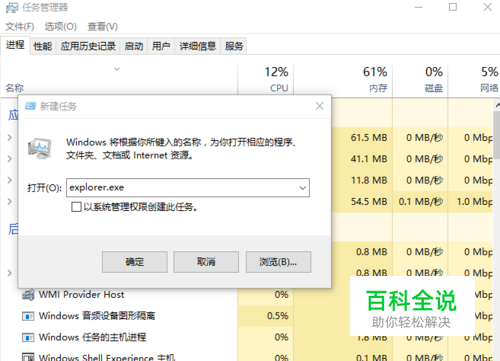The width and height of the screenshot is (500, 361).
Task: Close the 新建任务 dialog
Action: click(320, 106)
